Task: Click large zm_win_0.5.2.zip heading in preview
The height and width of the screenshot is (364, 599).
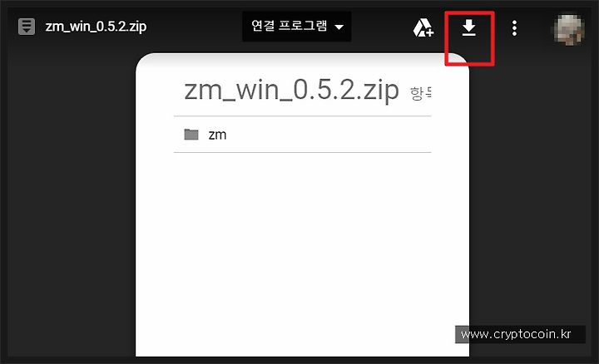Action: (x=291, y=91)
